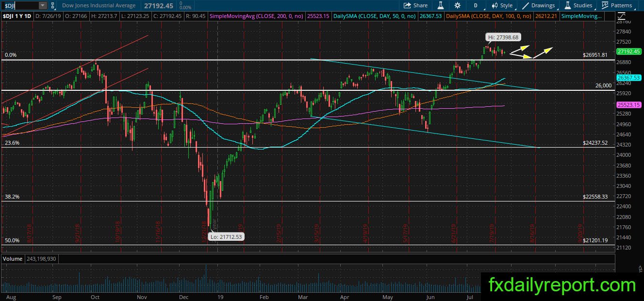Select the SimpleMovingAvg 200 study label
The image size is (644, 301).
(257, 16)
